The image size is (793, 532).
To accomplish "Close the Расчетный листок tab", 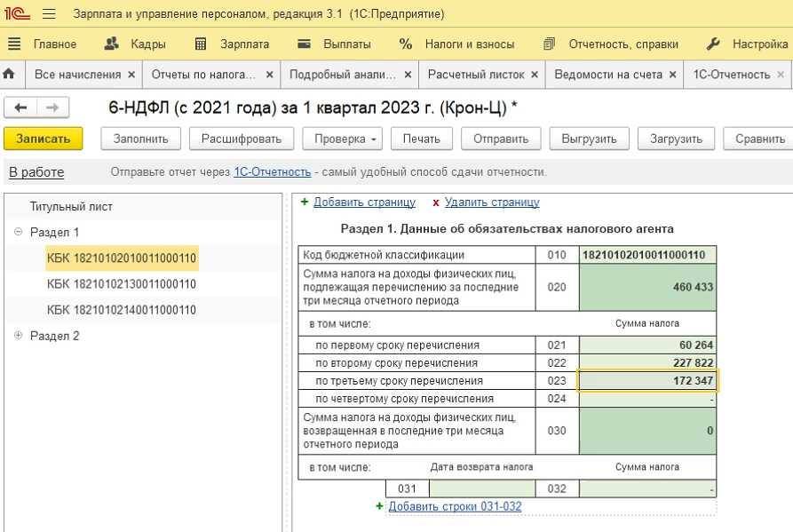I will coord(535,75).
